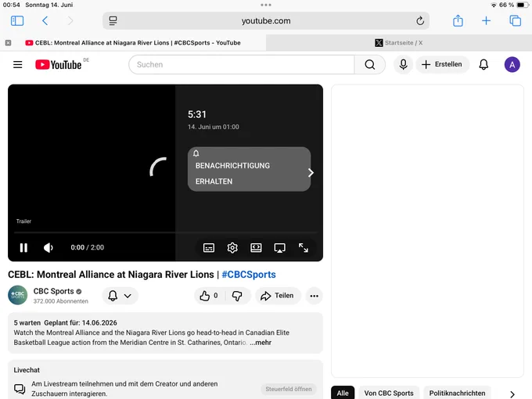Click the 5:31 countdown text
The image size is (532, 399).
pos(197,114)
